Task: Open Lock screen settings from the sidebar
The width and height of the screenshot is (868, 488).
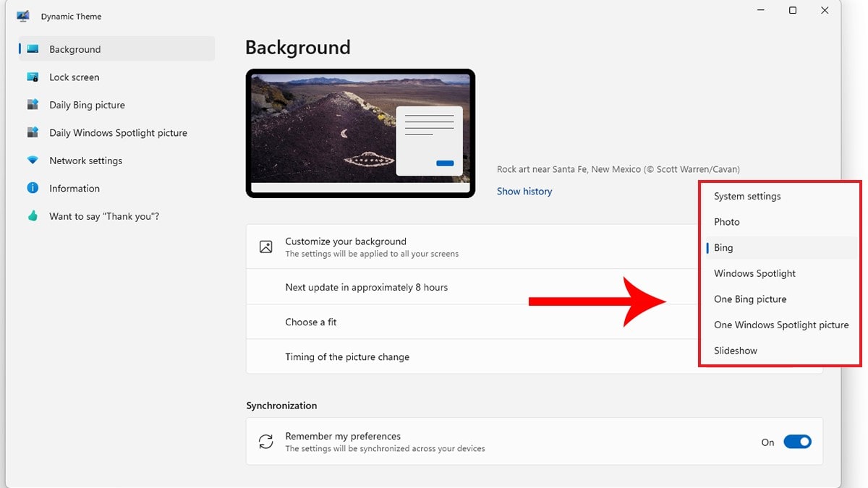Action: [33, 77]
